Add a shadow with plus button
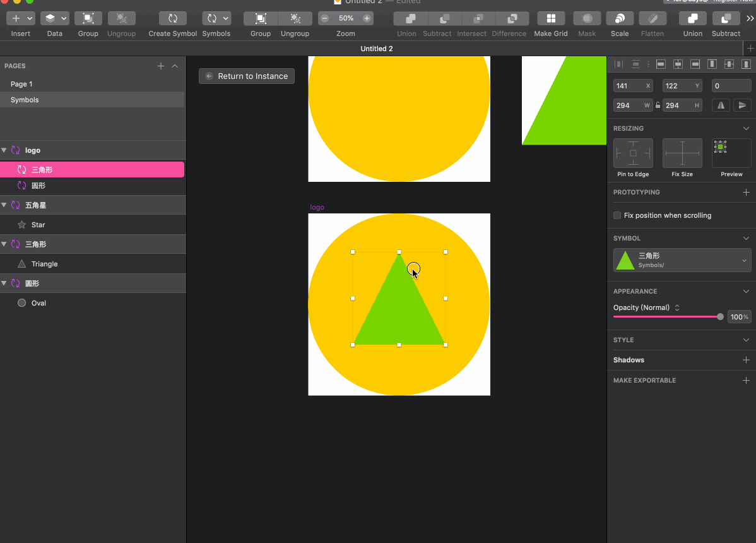This screenshot has height=543, width=756. point(746,360)
